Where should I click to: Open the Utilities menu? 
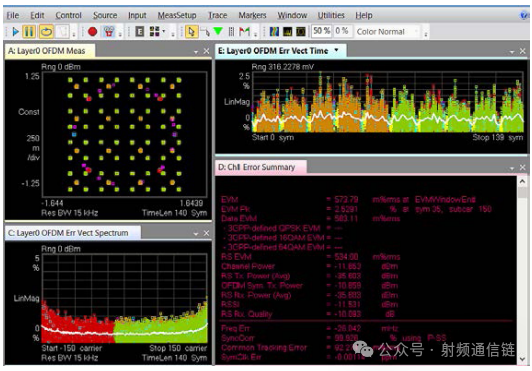(331, 15)
